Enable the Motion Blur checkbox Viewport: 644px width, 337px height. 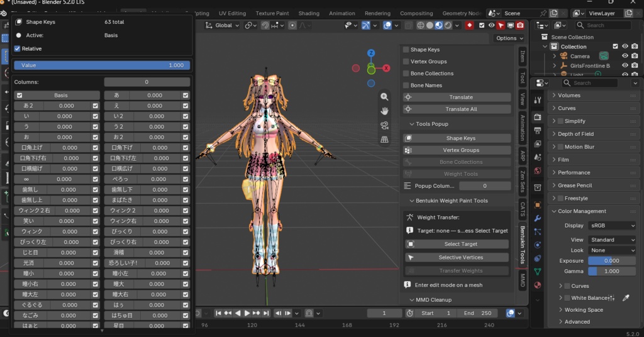click(x=560, y=147)
